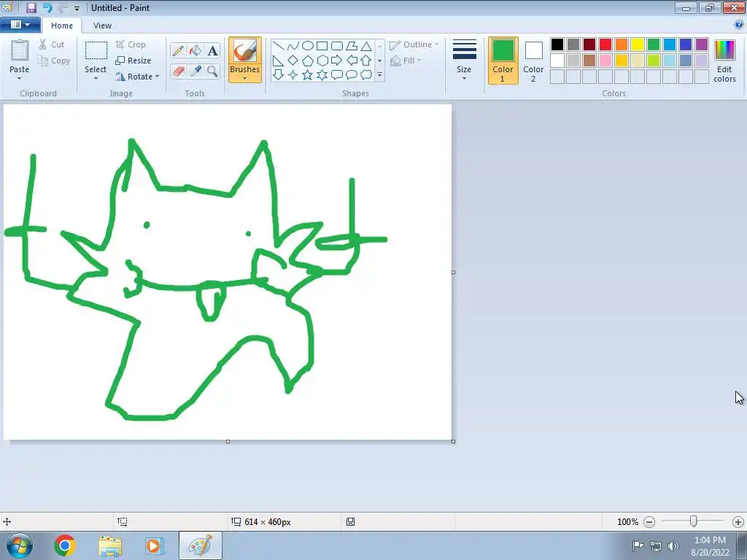Select the Polygon shape
The image size is (747, 560).
(x=352, y=46)
